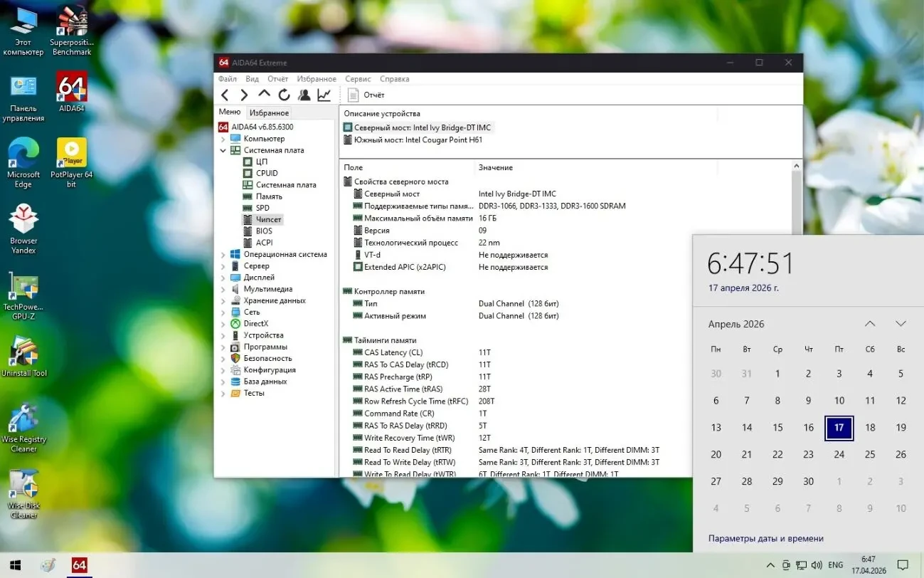Open the Сервис menu
Viewport: 924px width, 578px height.
point(358,78)
